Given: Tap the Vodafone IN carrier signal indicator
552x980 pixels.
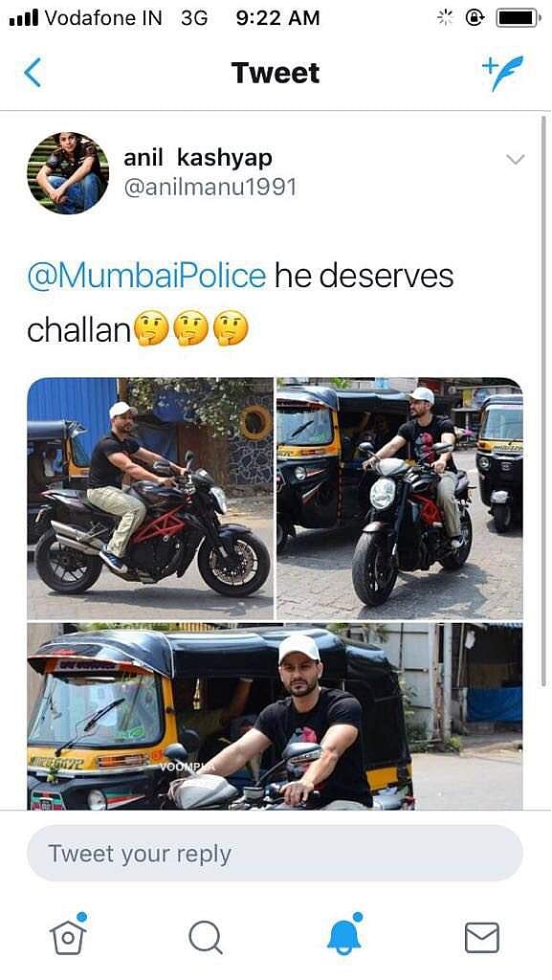Looking at the screenshot, I should pyautogui.click(x=85, y=17).
